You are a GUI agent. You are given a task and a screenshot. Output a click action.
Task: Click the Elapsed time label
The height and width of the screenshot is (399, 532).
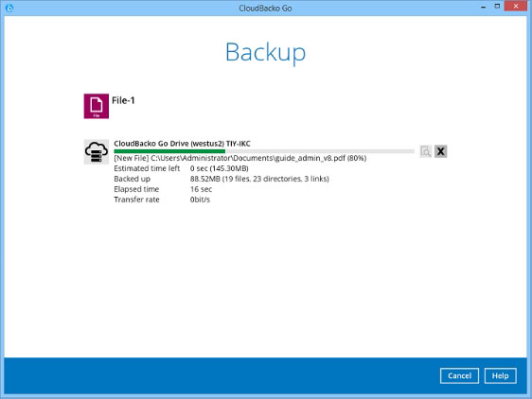pyautogui.click(x=136, y=189)
